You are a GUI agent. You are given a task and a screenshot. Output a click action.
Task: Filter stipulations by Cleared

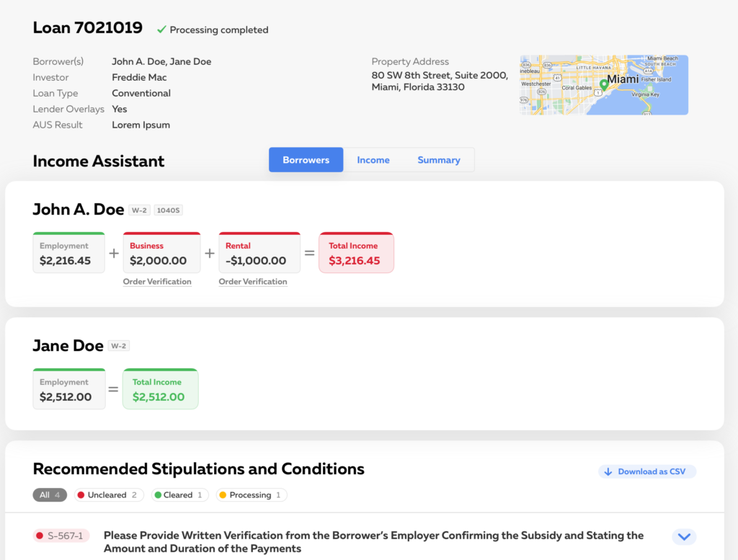179,495
